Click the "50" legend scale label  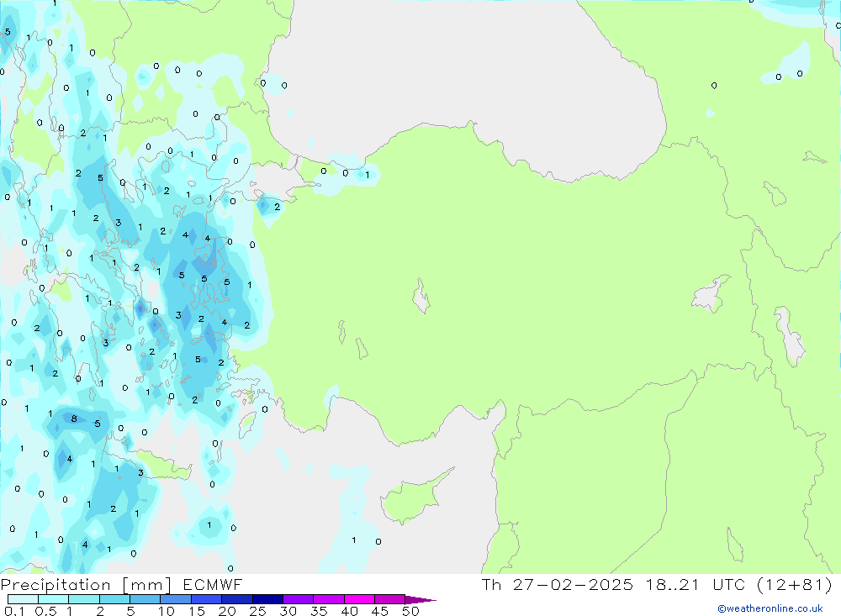point(410,611)
